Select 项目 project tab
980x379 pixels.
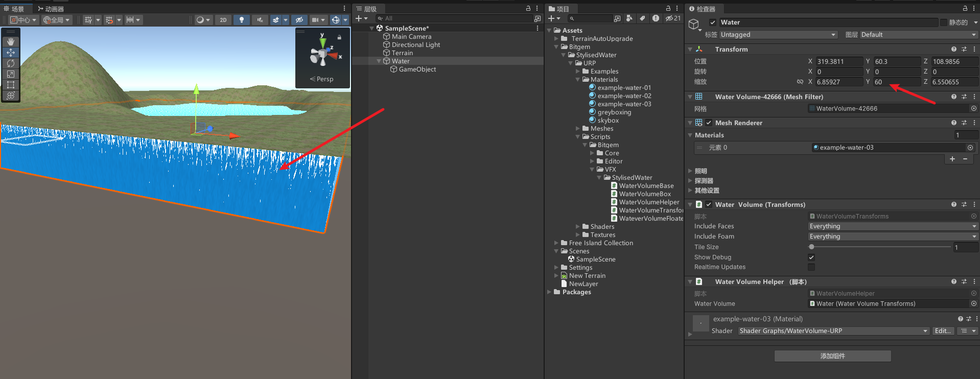point(559,9)
